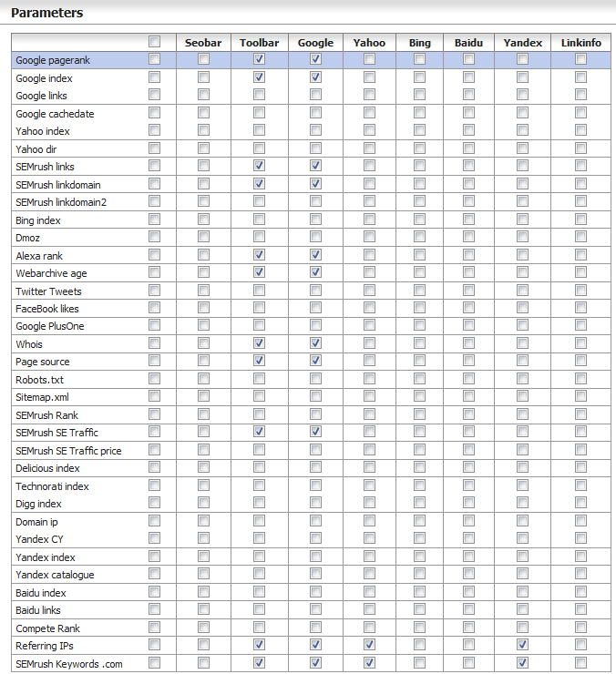This screenshot has height=674, width=616.
Task: Select the Baidu column header
Action: click(468, 43)
